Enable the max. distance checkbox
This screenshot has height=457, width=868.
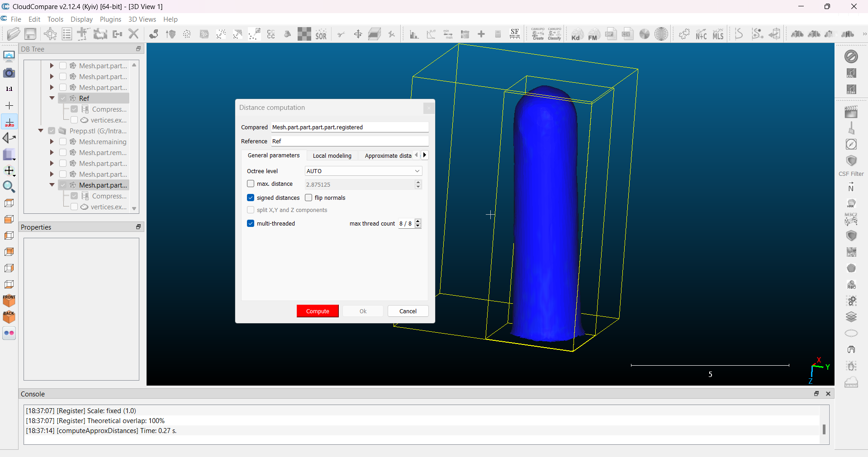click(251, 184)
